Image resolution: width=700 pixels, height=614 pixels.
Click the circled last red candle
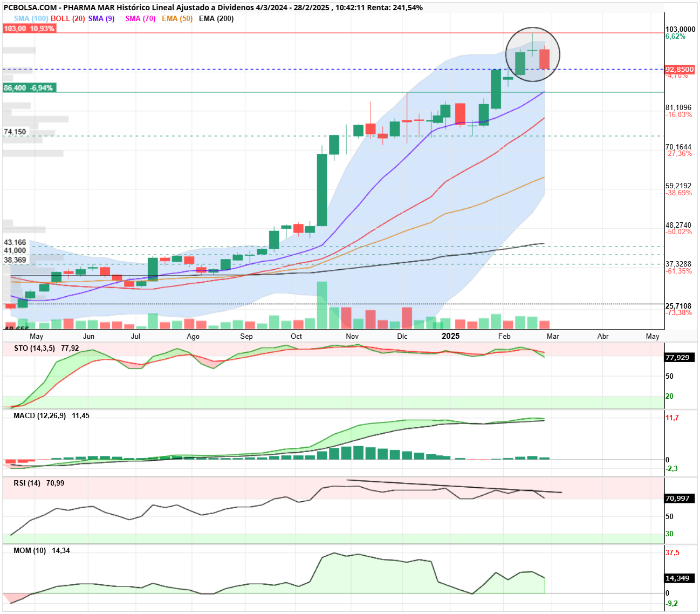click(545, 59)
